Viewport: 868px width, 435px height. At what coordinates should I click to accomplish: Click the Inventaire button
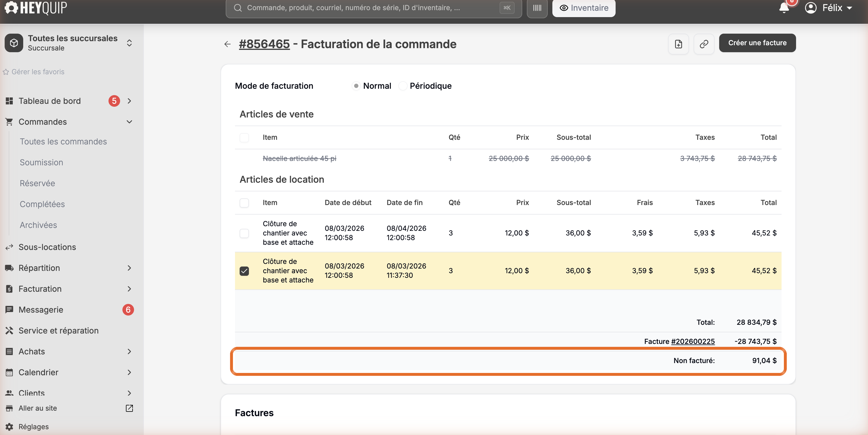pyautogui.click(x=584, y=8)
